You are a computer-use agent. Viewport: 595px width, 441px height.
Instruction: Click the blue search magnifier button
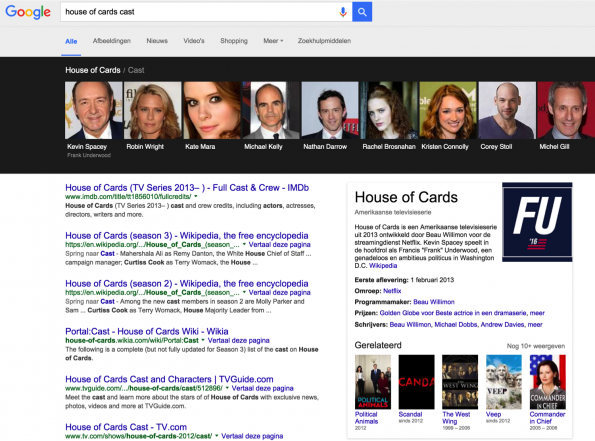[362, 12]
